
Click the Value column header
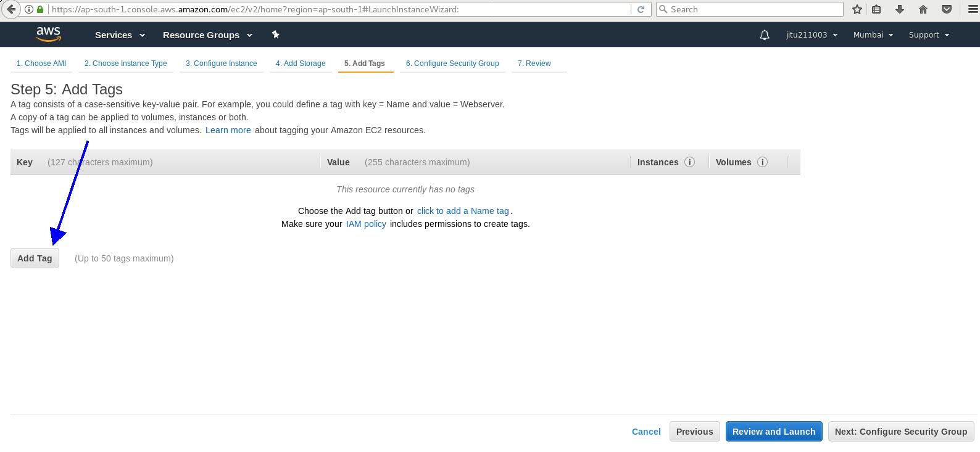pyautogui.click(x=338, y=162)
